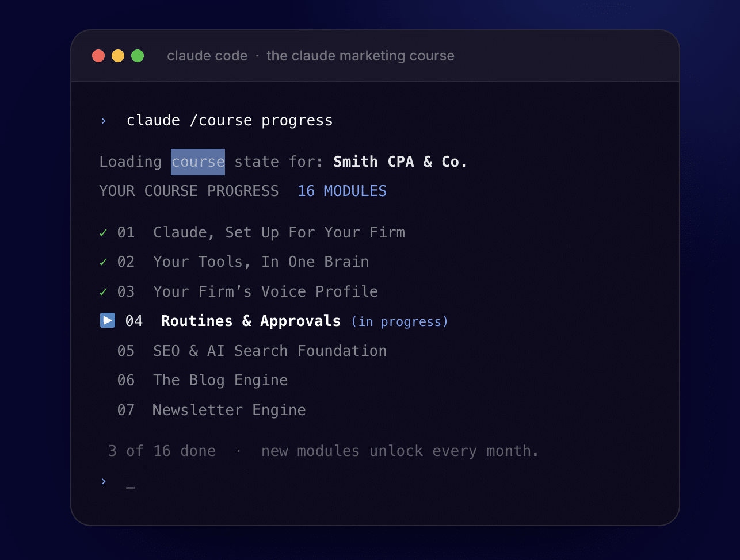Click the green checkmark for module 02

point(104,262)
